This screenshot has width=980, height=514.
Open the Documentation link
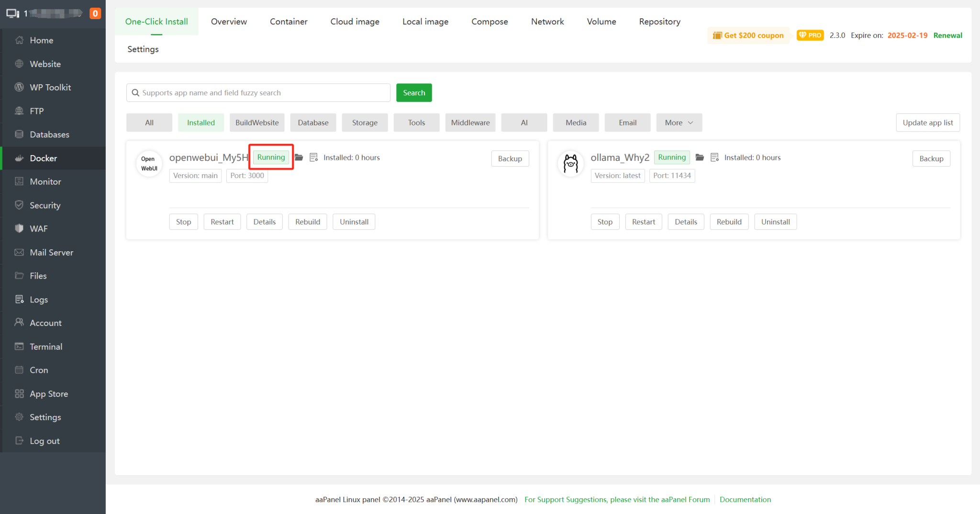coord(745,499)
